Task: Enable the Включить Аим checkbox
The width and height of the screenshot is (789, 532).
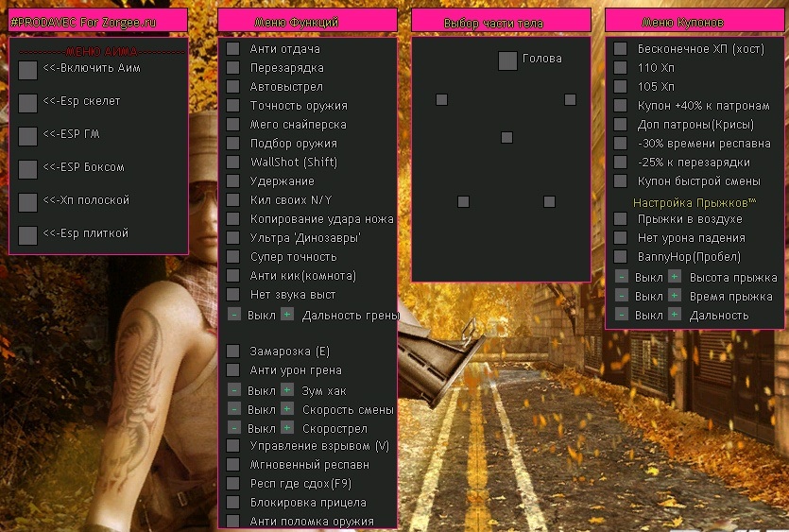Action: click(x=27, y=70)
